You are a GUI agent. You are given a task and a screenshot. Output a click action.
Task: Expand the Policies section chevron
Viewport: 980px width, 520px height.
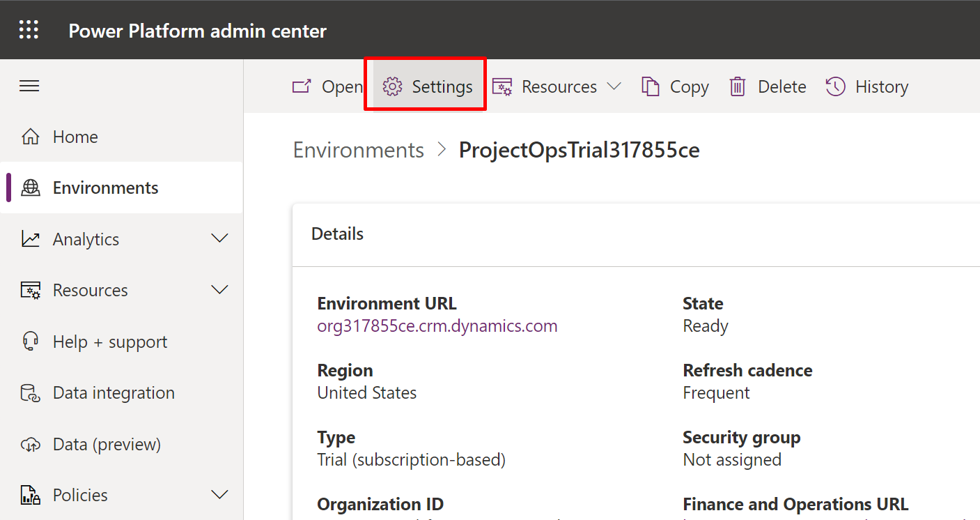click(220, 495)
